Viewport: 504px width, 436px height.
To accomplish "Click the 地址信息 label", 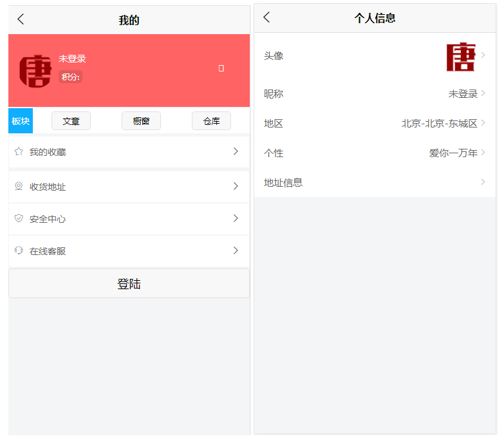I will [283, 183].
